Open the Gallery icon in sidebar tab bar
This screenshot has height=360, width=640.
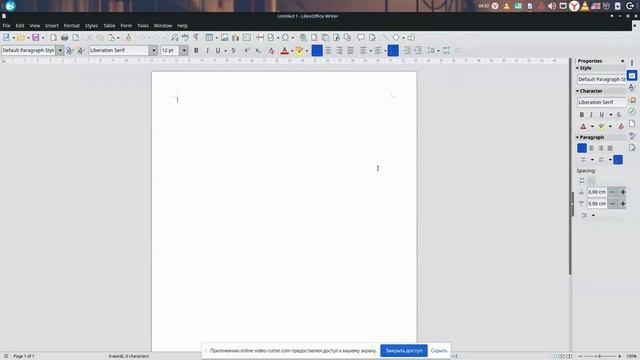[632, 100]
